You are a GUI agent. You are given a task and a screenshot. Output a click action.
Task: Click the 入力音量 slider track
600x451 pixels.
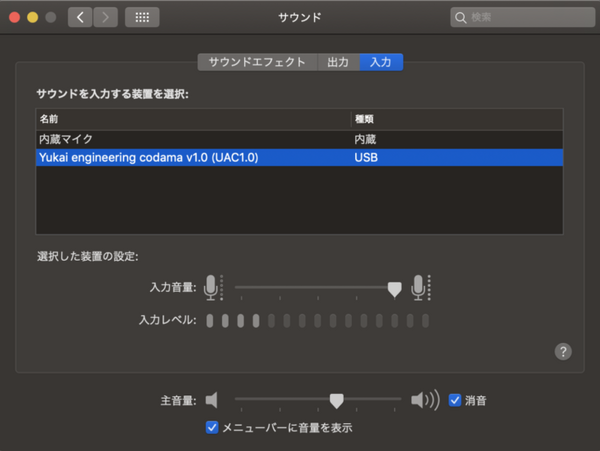click(310, 288)
